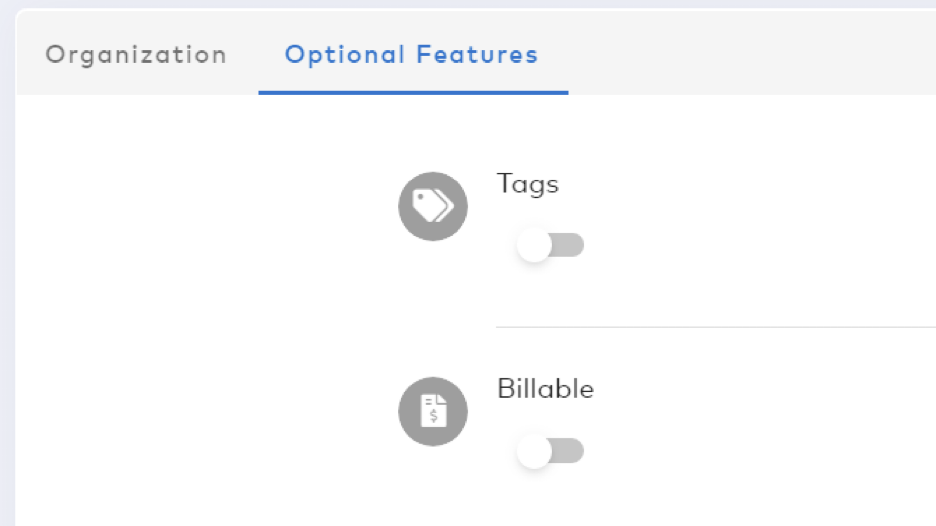Click the blue underline below Optional Features
This screenshot has width=936, height=526.
[x=413, y=93]
